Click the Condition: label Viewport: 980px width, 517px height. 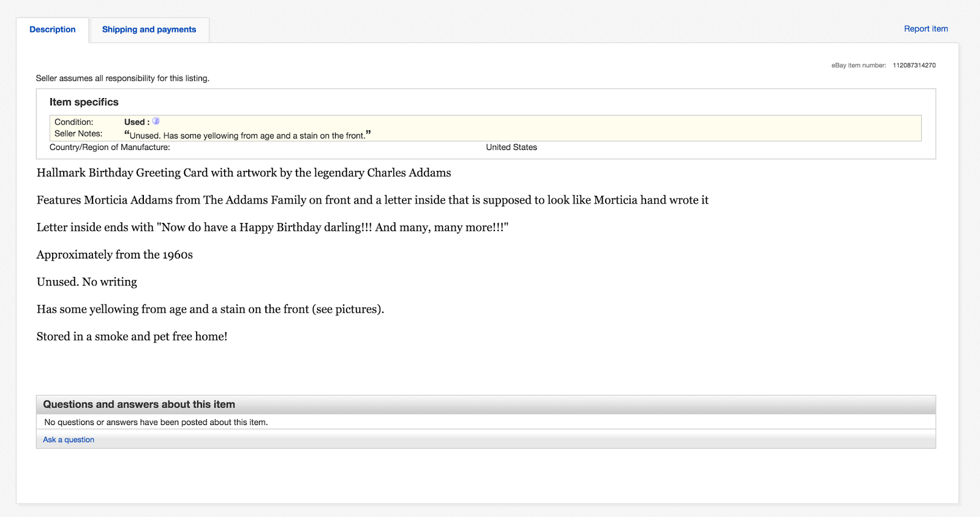click(x=74, y=122)
